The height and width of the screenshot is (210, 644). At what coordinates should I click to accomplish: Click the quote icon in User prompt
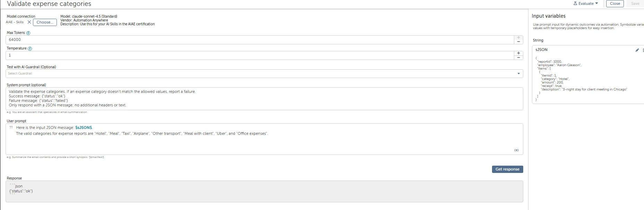tap(11, 128)
